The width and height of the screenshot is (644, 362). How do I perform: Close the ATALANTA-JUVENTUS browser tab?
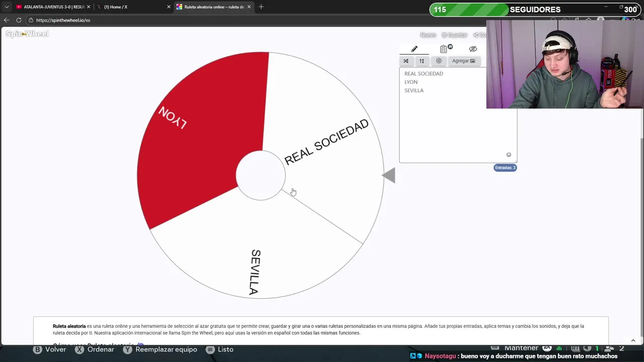(89, 7)
